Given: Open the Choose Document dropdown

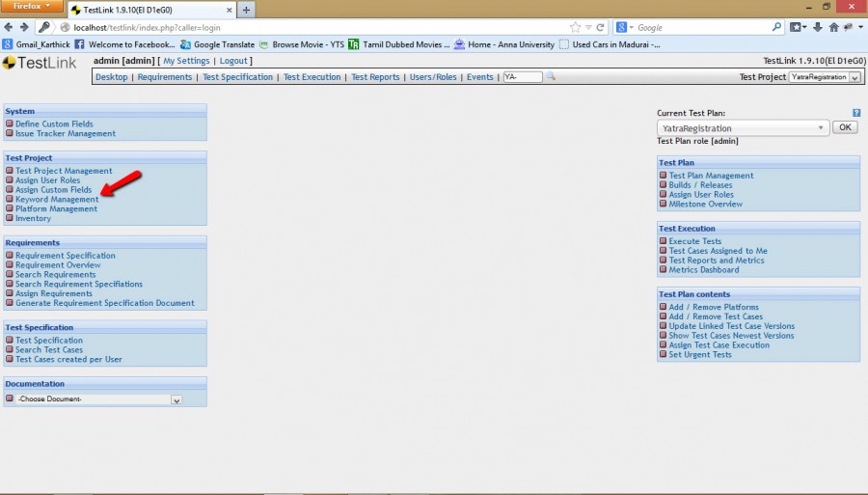Looking at the screenshot, I should click(x=99, y=399).
